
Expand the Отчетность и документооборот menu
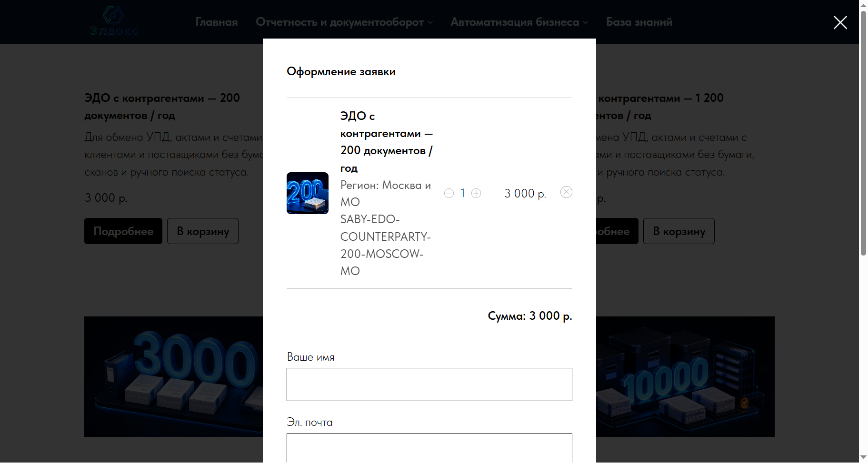click(x=344, y=22)
